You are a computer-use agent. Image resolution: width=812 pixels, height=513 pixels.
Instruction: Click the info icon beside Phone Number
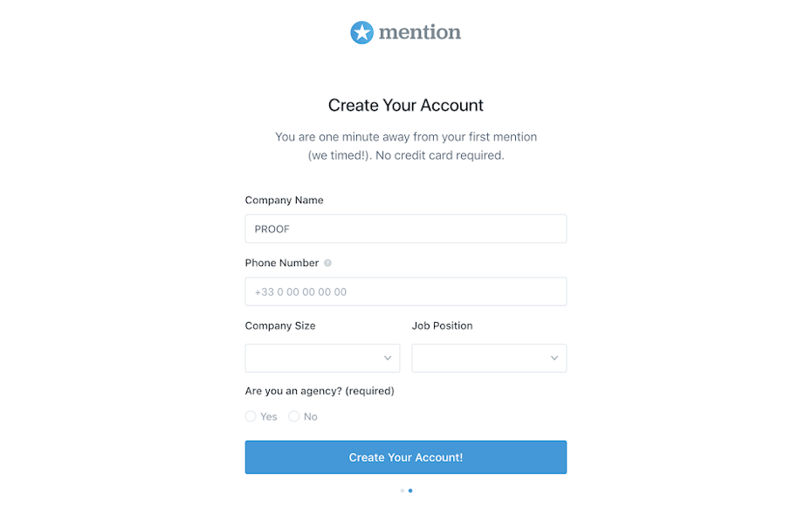click(x=327, y=263)
